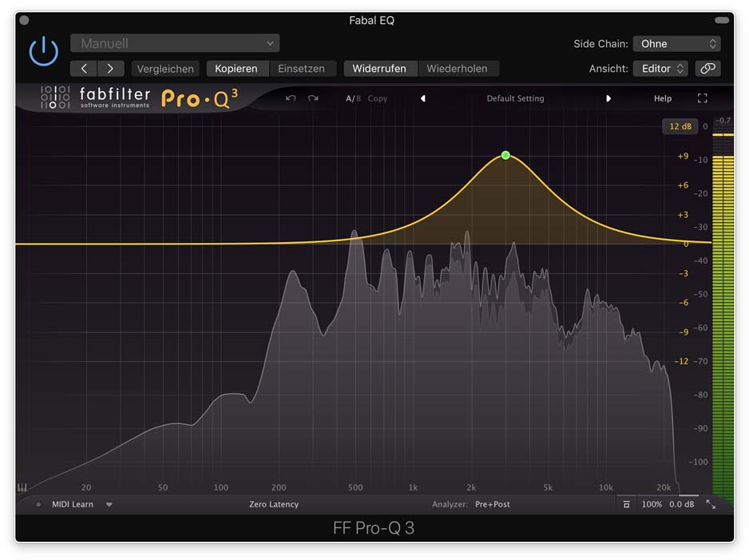Viewport: 749px width, 560px height.
Task: Click the output level meter
Action: (x=723, y=316)
